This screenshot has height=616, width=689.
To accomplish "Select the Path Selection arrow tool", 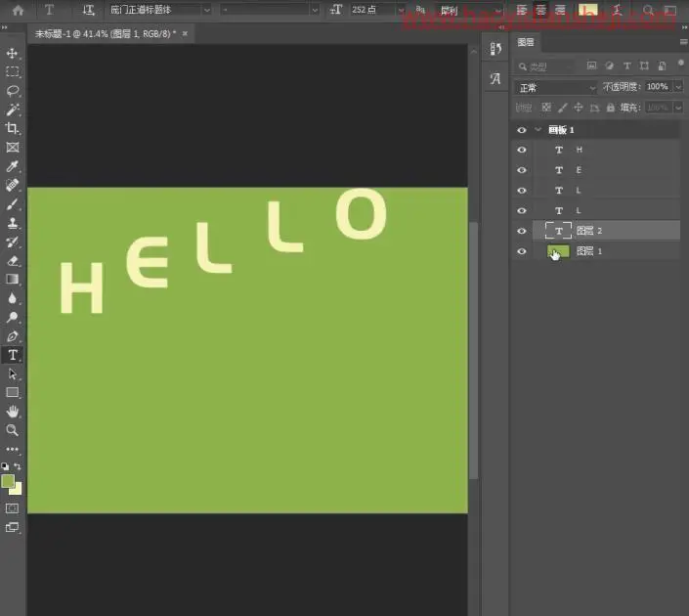I will (13, 374).
